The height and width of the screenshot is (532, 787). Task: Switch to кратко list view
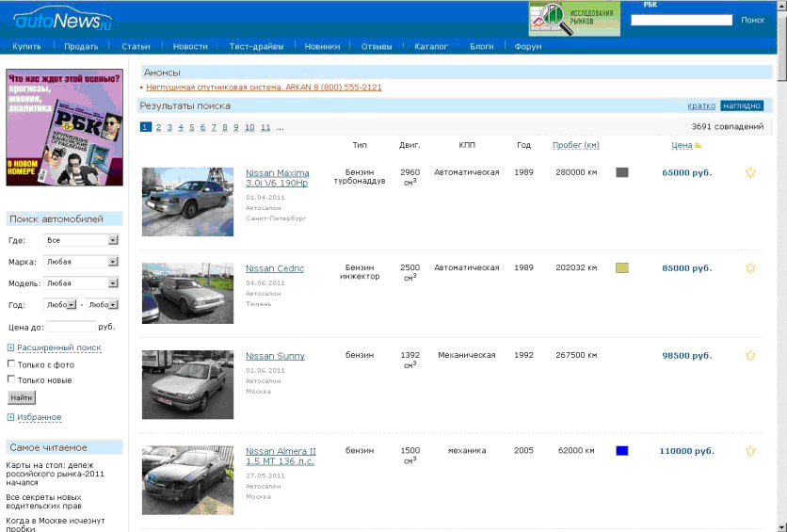[701, 105]
